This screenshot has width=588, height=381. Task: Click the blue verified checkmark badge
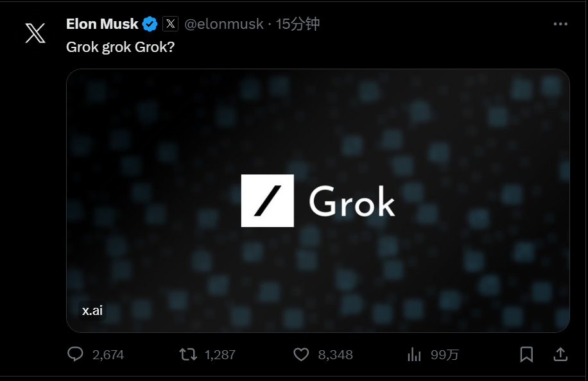click(x=150, y=24)
